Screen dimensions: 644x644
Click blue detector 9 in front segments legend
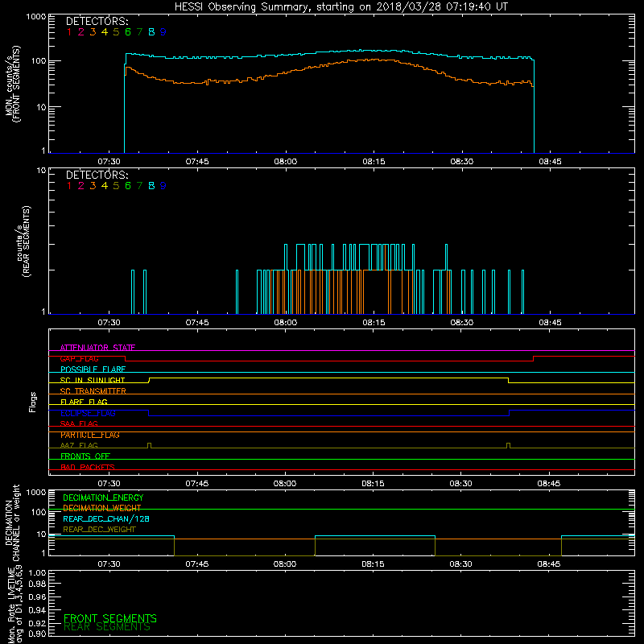(163, 32)
